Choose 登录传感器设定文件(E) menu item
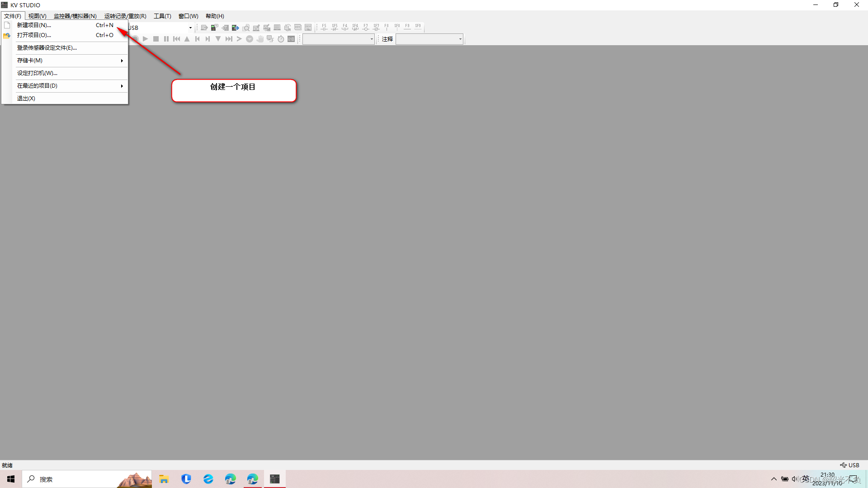 coord(47,48)
